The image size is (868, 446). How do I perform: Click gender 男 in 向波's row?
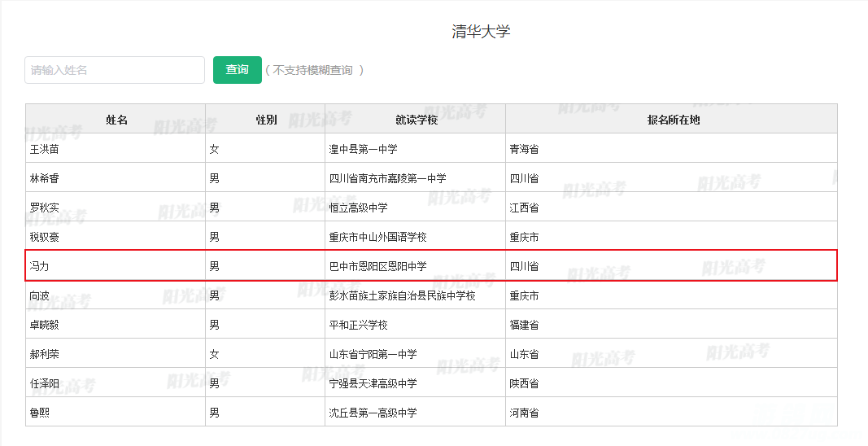214,296
